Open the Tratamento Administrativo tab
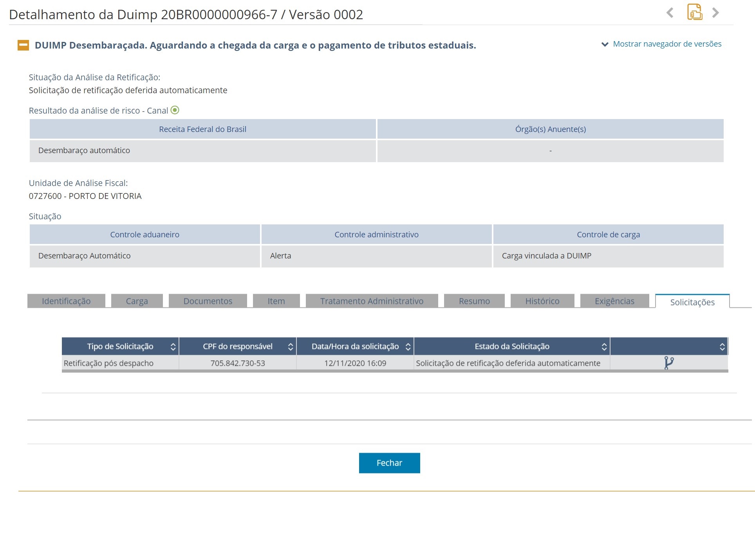Image resolution: width=755 pixels, height=560 pixels. click(x=372, y=301)
